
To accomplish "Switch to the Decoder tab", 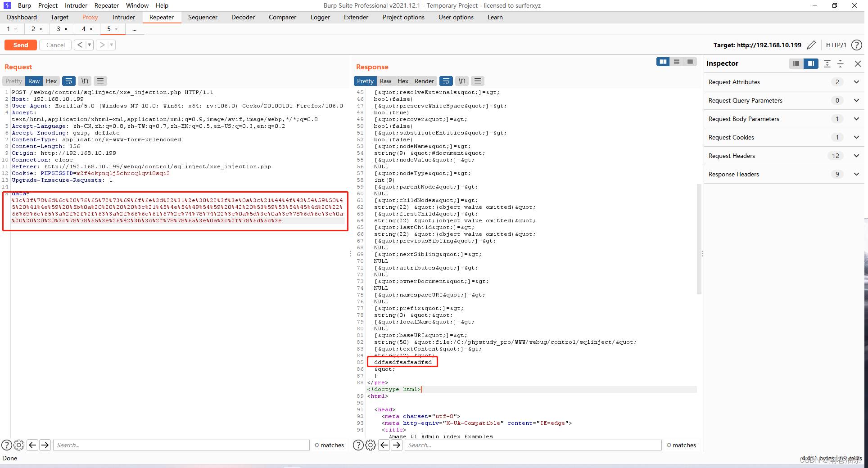I will tap(243, 17).
